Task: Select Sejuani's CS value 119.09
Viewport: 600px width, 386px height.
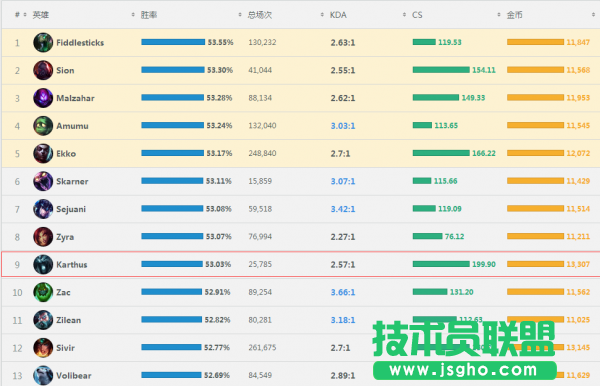Action: 450,208
